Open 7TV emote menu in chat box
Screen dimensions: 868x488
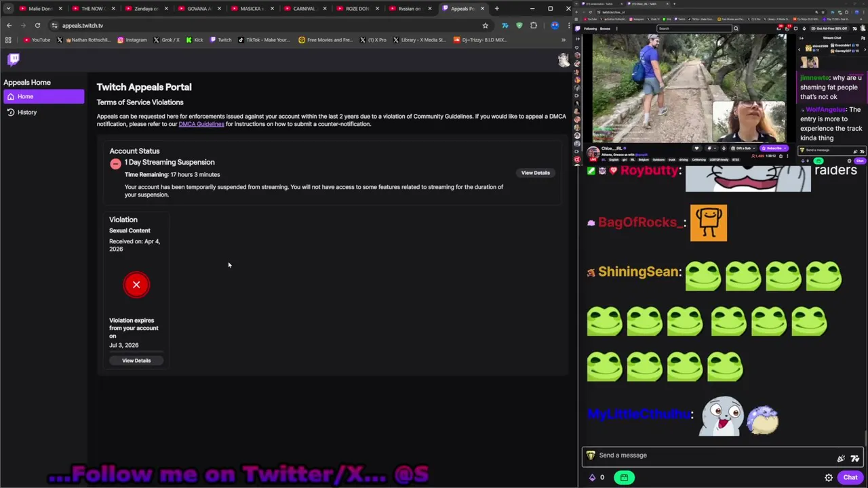tap(855, 459)
